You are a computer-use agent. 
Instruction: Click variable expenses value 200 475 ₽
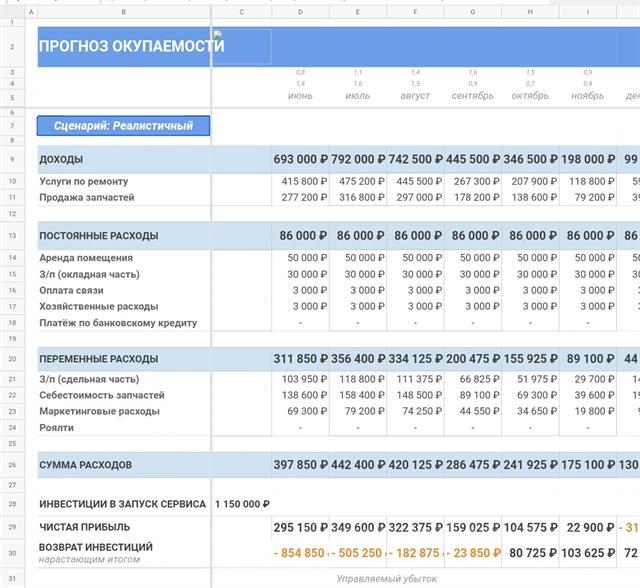[x=473, y=359]
